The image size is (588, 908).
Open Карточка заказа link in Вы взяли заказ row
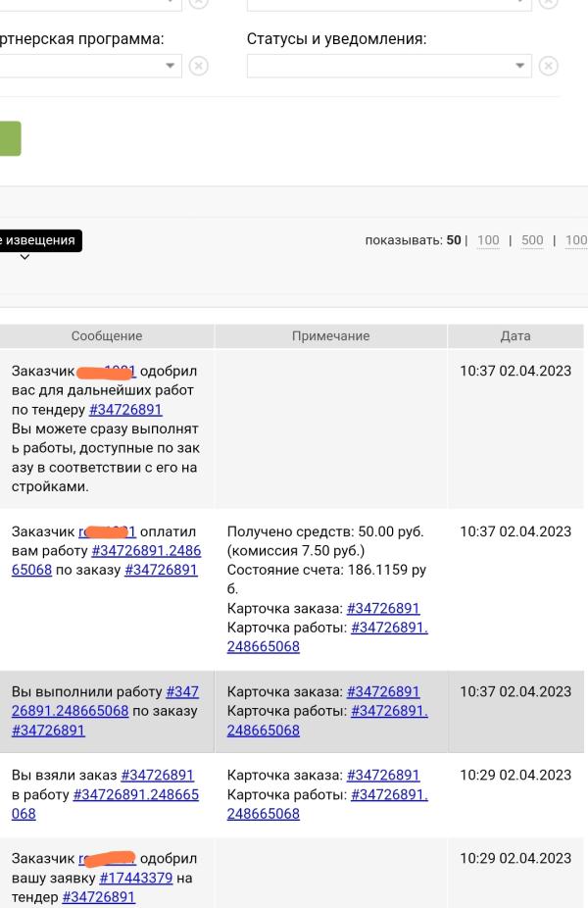pyautogui.click(x=383, y=775)
